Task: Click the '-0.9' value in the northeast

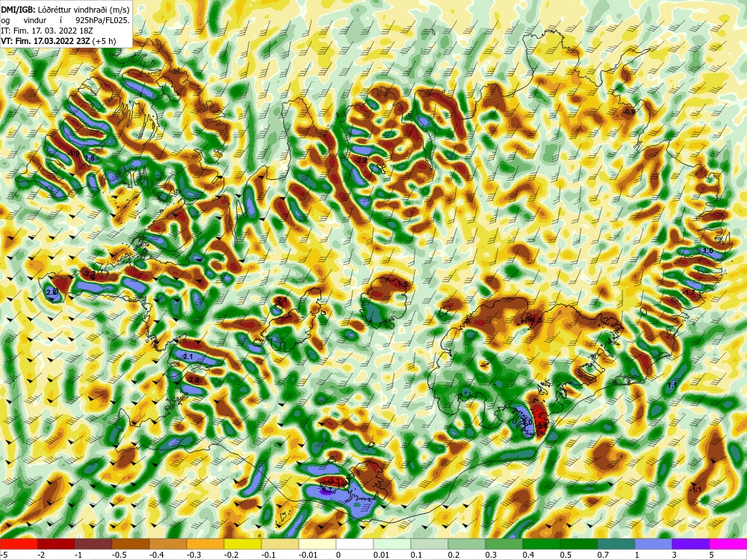Action: 629,112
